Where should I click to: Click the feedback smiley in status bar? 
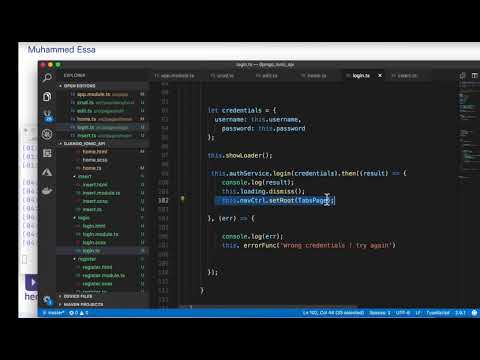[474, 313]
